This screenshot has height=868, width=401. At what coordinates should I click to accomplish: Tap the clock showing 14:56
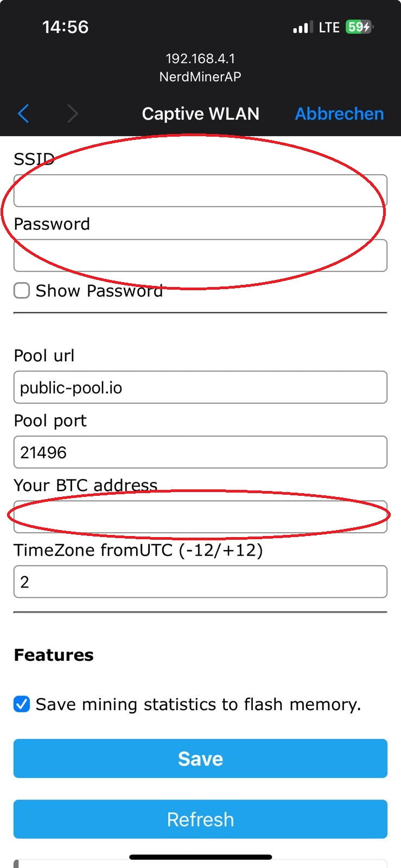click(x=65, y=27)
